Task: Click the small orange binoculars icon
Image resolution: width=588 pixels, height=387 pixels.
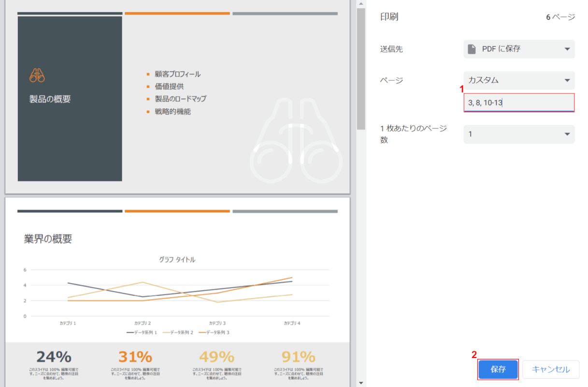Action: [37, 75]
